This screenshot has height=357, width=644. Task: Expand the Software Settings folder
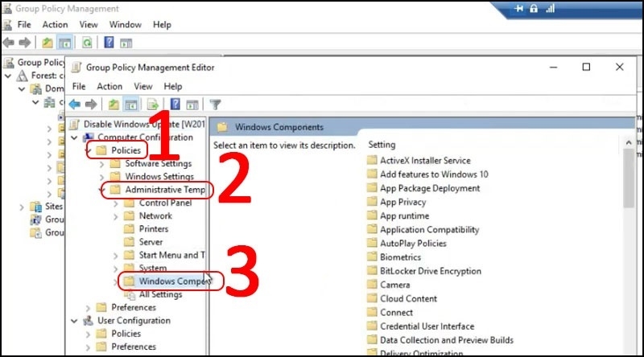pyautogui.click(x=101, y=163)
